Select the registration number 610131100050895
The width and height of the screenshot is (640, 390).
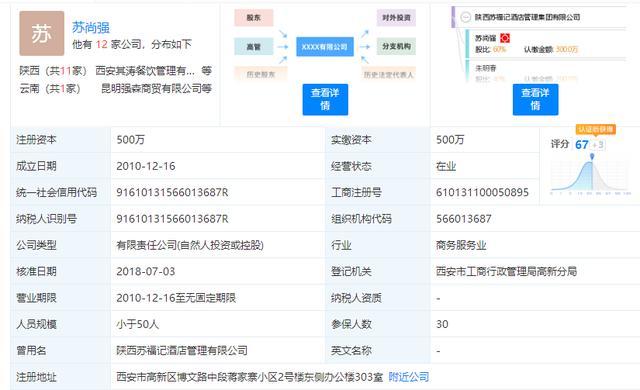[x=482, y=192]
